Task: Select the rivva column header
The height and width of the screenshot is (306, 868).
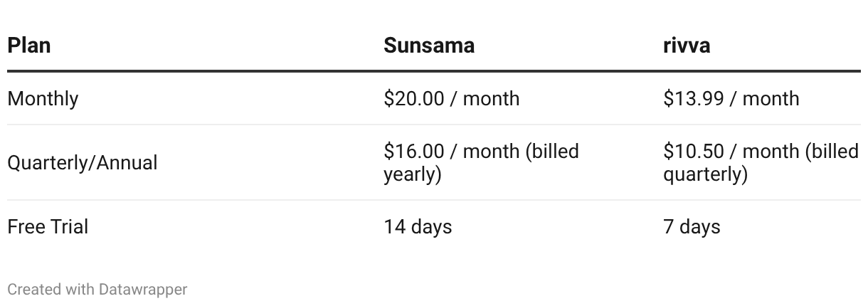Action: (x=686, y=46)
